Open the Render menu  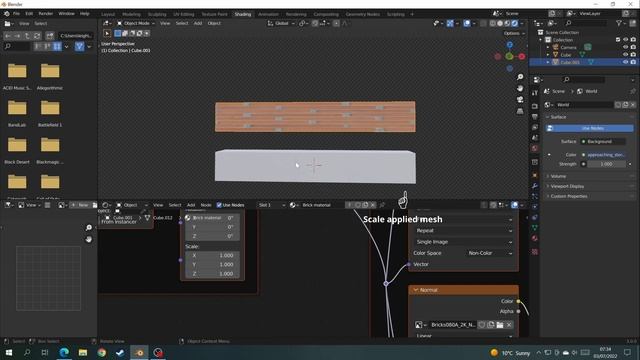coord(46,13)
